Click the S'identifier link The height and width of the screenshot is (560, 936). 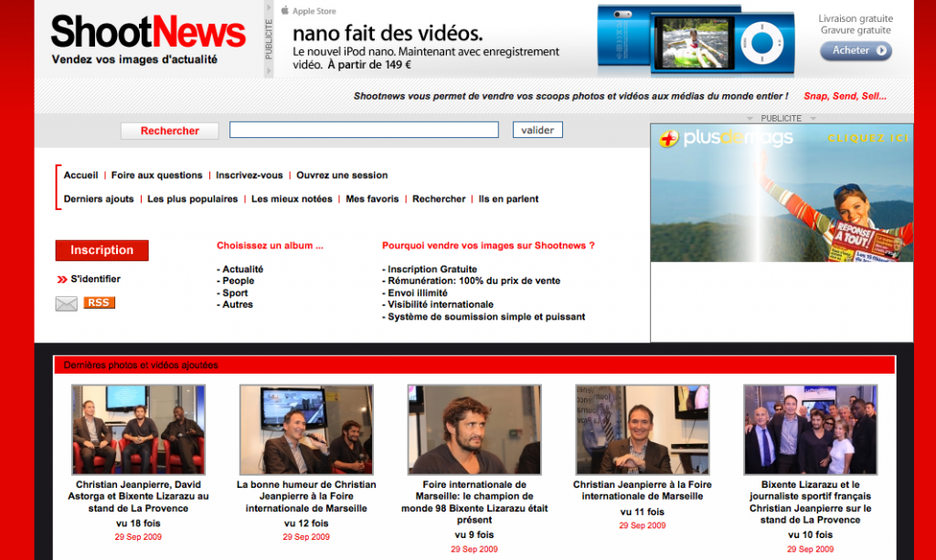coord(95,280)
